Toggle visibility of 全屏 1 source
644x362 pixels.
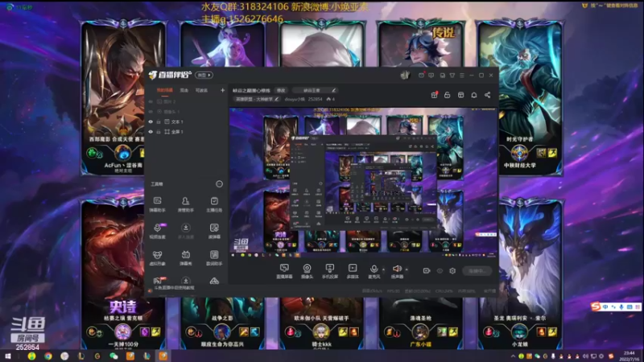[x=151, y=132]
